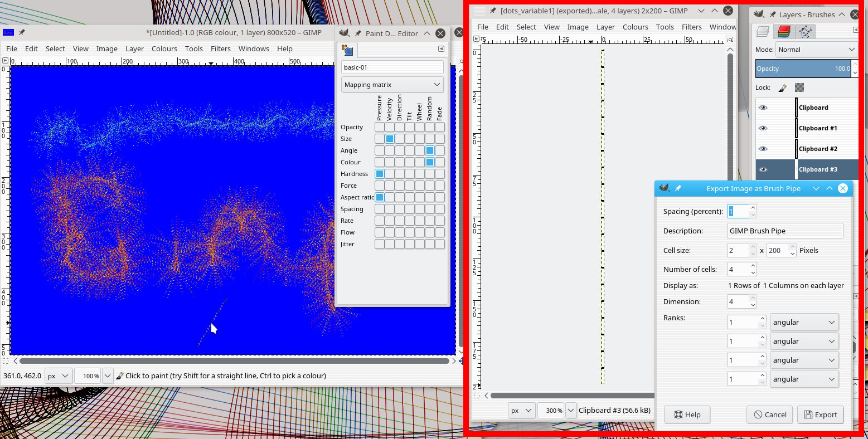Hide the Clipboard #2 layer
868x439 pixels.
763,149
